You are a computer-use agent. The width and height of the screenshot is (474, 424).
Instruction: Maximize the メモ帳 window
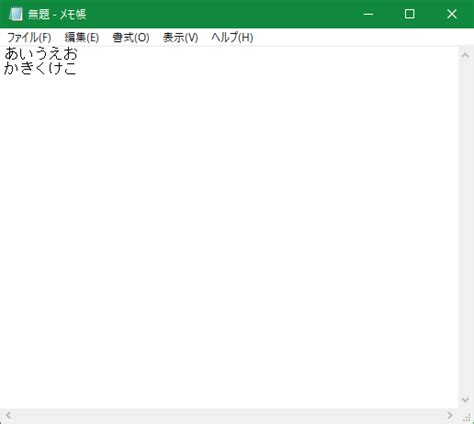[x=409, y=14]
